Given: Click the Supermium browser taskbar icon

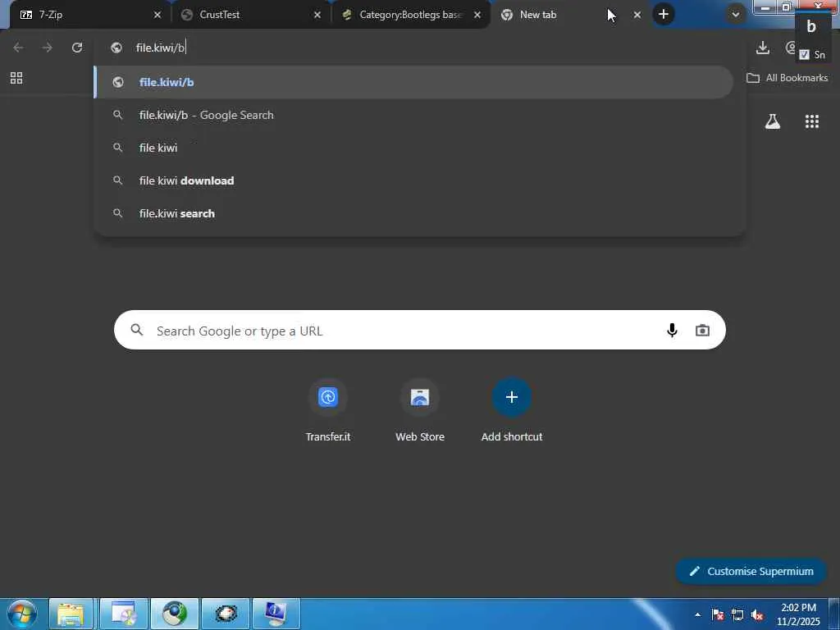Looking at the screenshot, I should coord(175,614).
